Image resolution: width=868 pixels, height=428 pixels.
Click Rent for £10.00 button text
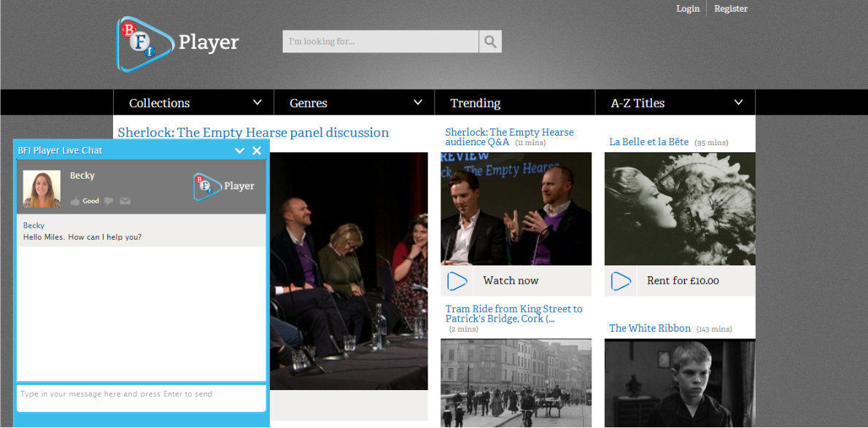click(x=683, y=281)
